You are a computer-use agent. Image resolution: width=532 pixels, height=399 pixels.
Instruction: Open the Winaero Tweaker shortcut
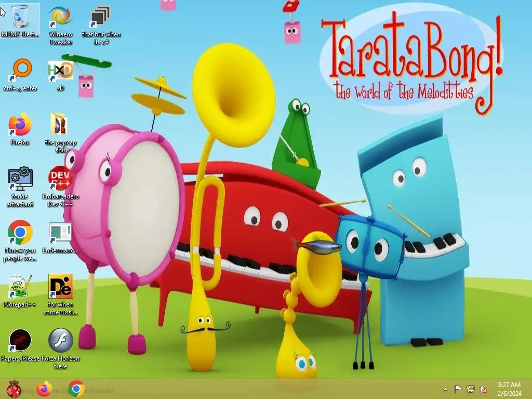tap(61, 24)
